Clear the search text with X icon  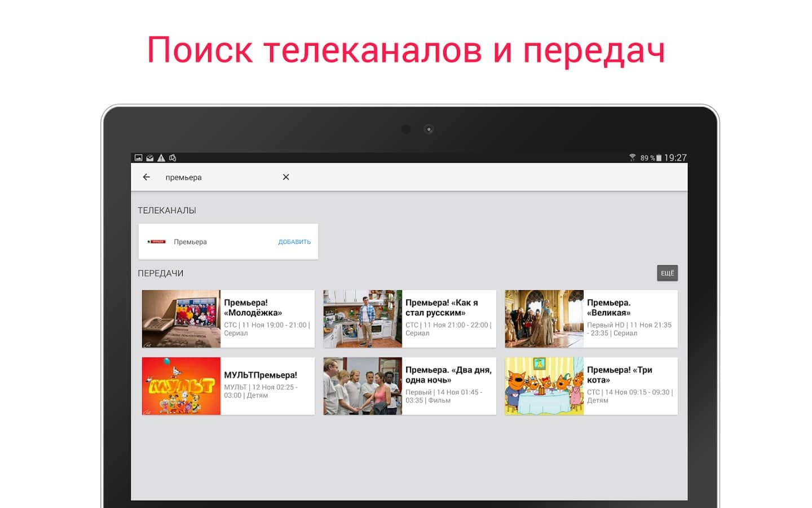click(x=286, y=177)
